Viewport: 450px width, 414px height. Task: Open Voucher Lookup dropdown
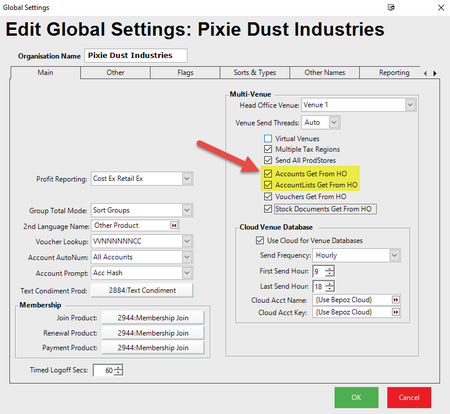click(x=187, y=241)
